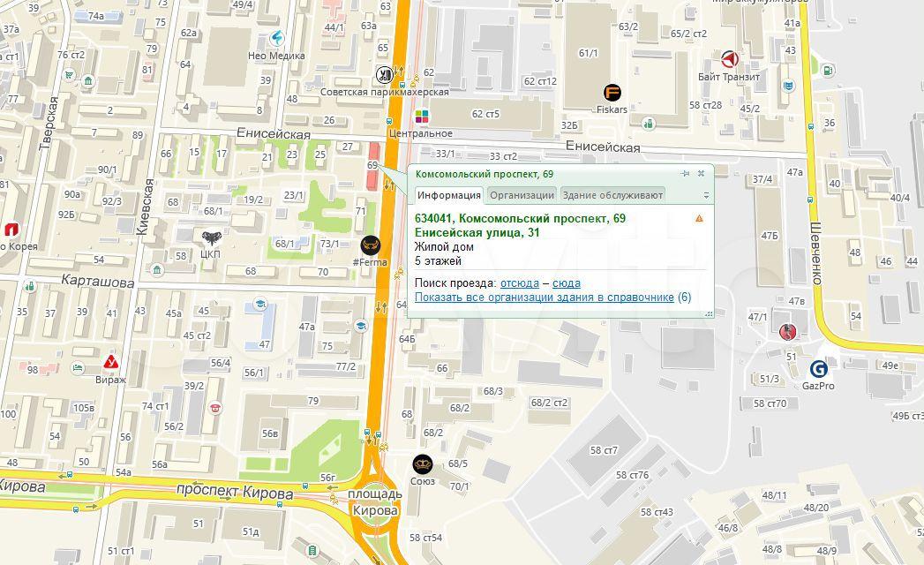Click the Советская парикмахерская scissors icon
The width and height of the screenshot is (924, 565).
coord(384,74)
